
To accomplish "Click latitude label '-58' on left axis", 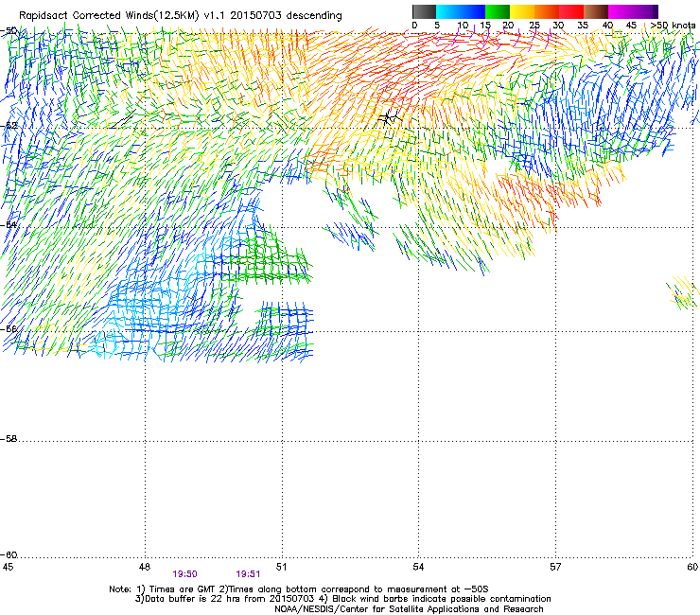I will click(9, 439).
